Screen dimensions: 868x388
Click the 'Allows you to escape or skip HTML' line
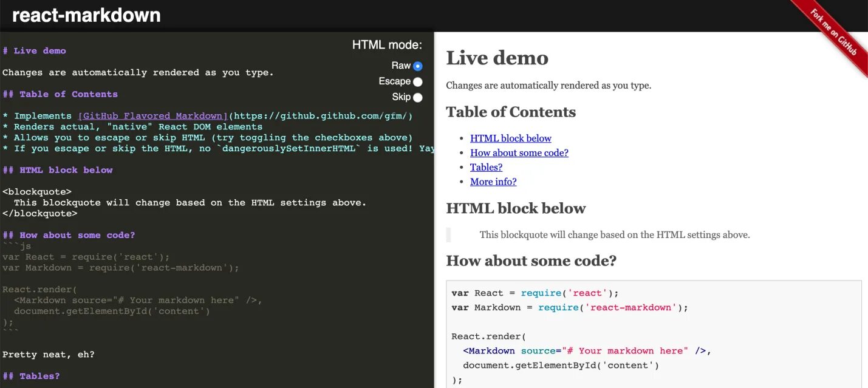[x=208, y=138]
